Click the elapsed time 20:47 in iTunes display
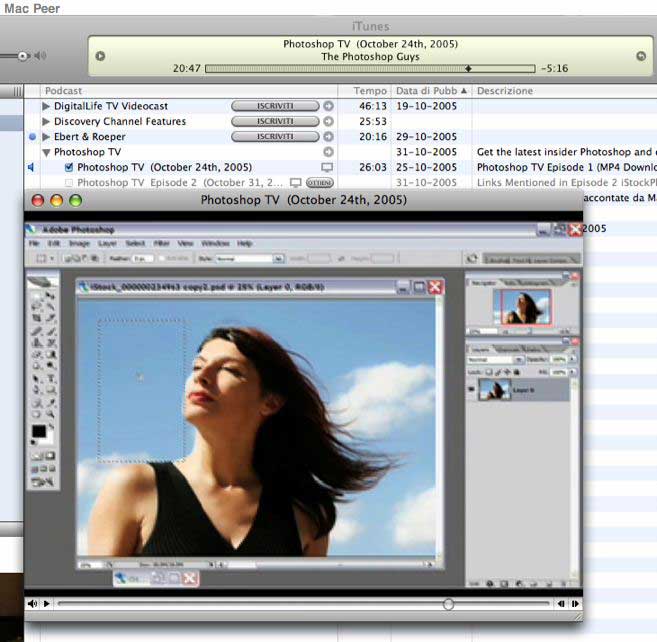Viewport: 657px width, 642px height. click(x=186, y=68)
